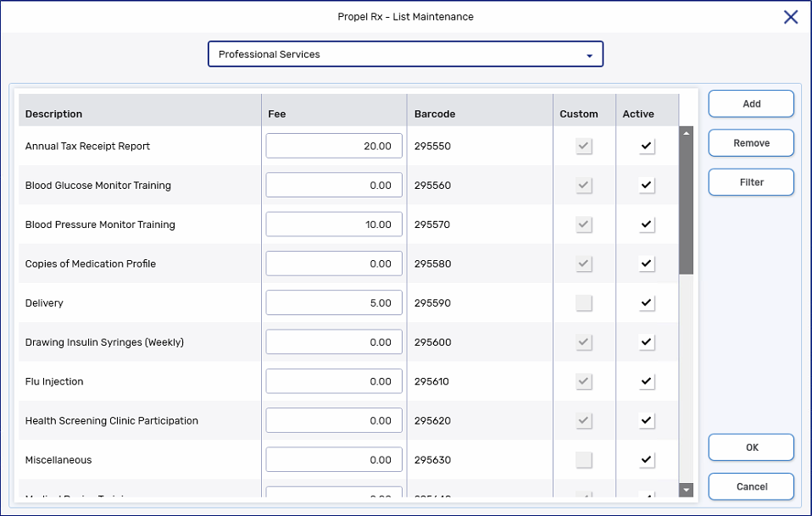Confirm changes with OK
This screenshot has height=516, width=812.
click(751, 447)
